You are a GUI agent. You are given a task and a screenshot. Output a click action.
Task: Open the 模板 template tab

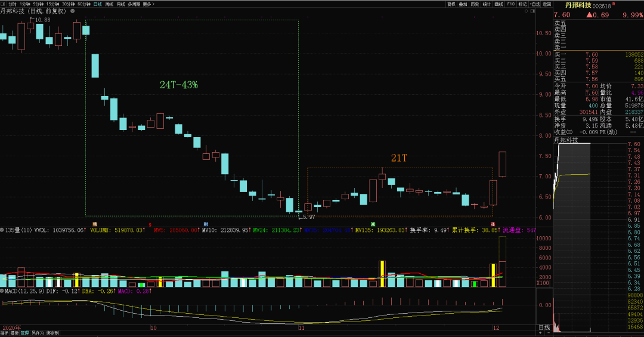click(x=14, y=333)
